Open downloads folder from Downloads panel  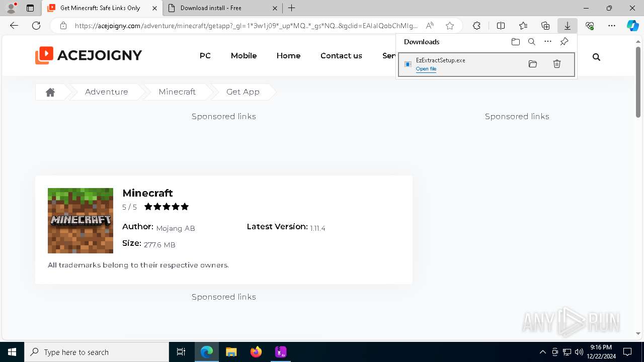(x=515, y=42)
